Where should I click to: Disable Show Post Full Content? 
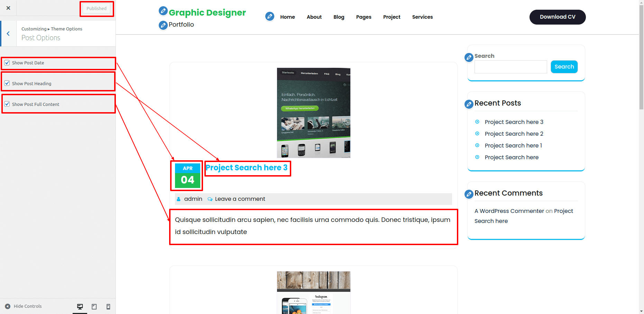[7, 104]
